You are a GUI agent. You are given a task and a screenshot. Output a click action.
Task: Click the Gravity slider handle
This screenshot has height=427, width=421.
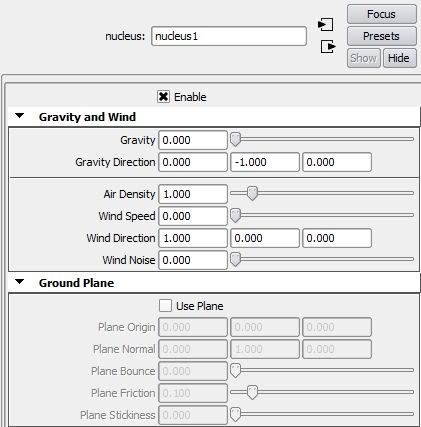click(x=235, y=140)
